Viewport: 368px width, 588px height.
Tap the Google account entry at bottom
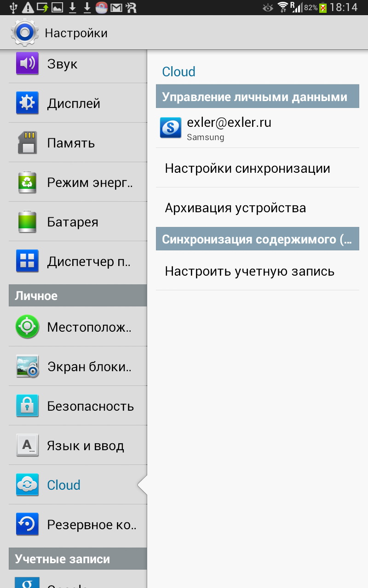(x=78, y=579)
